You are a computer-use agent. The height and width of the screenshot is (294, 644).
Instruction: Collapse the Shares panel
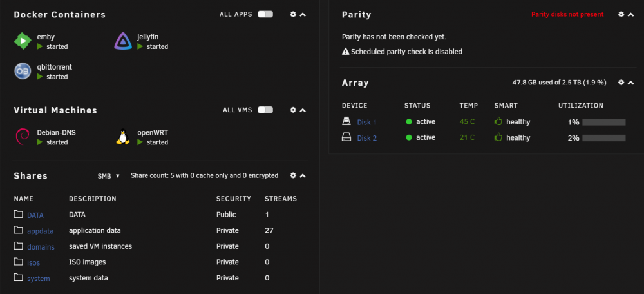(x=303, y=175)
